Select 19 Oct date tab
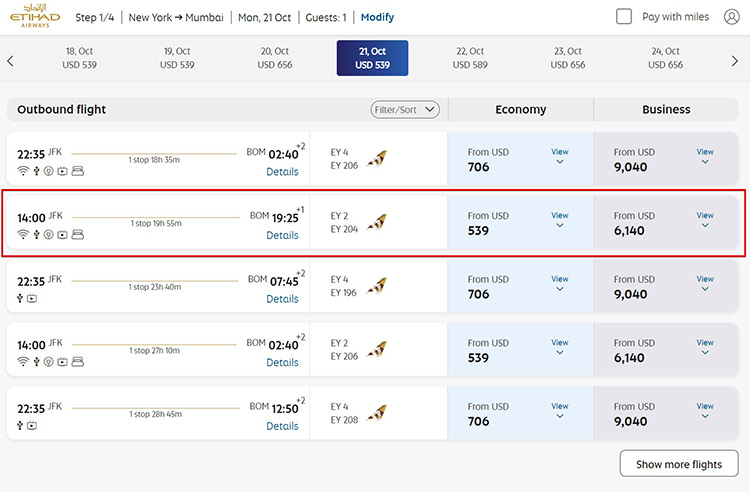The width and height of the screenshot is (750, 492). point(177,58)
